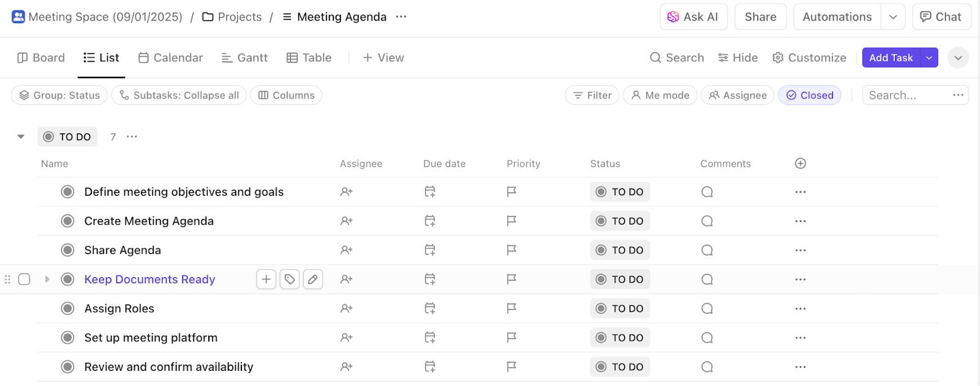Screen dimensions: 980x386
Task: Collapse the TO DO group
Action: [x=20, y=136]
